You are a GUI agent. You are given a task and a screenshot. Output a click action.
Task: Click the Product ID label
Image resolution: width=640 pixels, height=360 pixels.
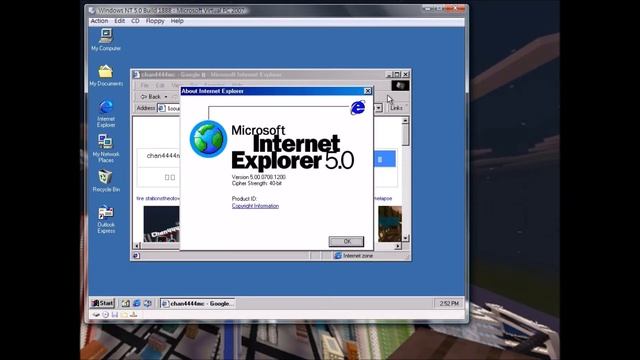click(244, 199)
